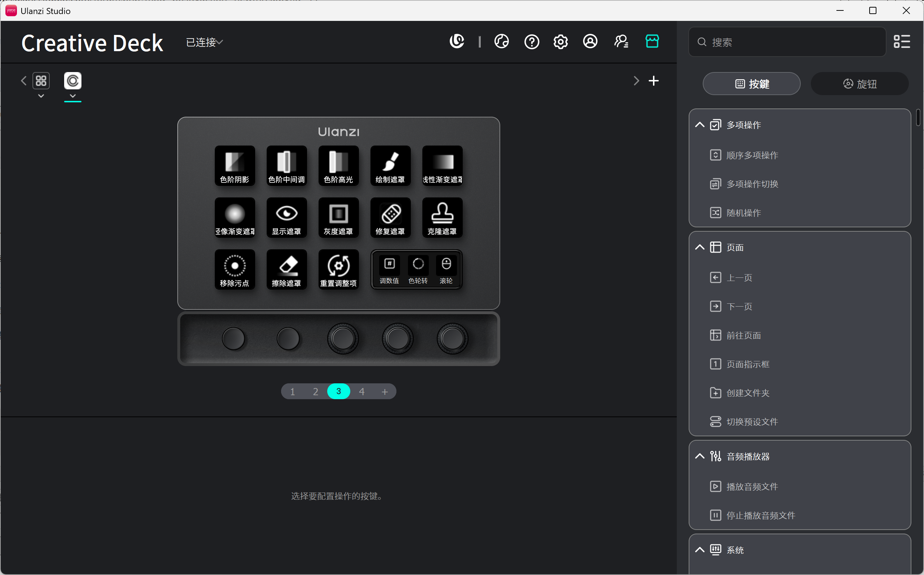Expand the grid profile dropdown chevron
Image resolution: width=924 pixels, height=575 pixels.
click(x=41, y=96)
